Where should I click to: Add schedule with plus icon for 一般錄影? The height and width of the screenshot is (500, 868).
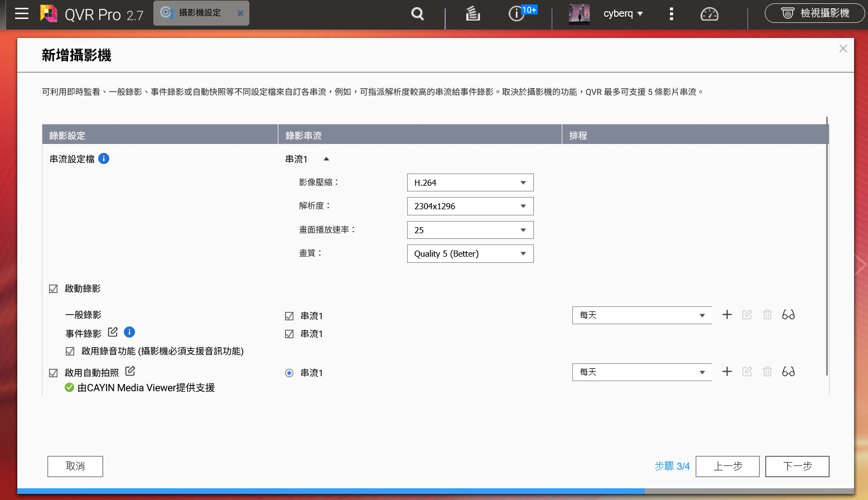pyautogui.click(x=727, y=315)
